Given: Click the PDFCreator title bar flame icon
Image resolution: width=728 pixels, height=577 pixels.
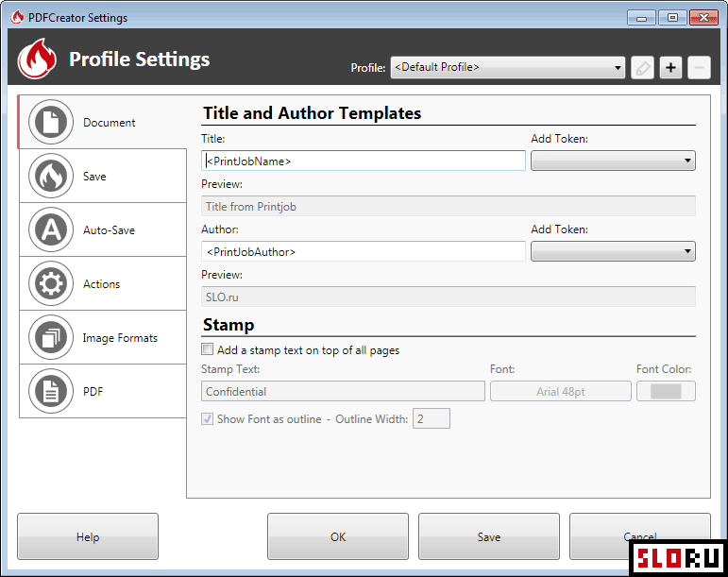Looking at the screenshot, I should [x=18, y=17].
